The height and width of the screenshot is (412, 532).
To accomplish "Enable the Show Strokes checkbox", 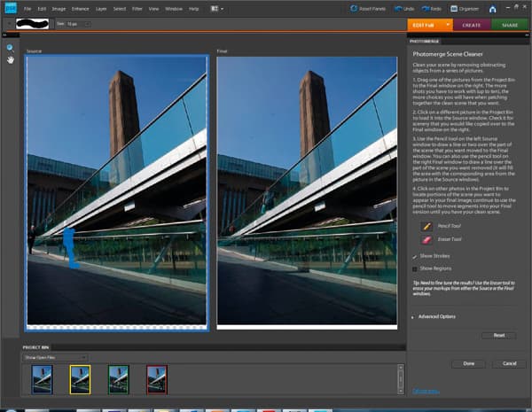I will 415,257.
